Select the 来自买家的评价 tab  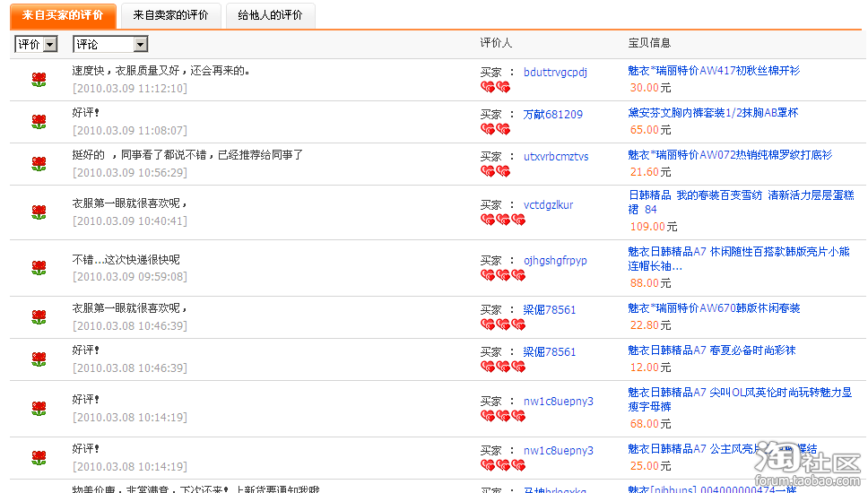pyautogui.click(x=63, y=15)
